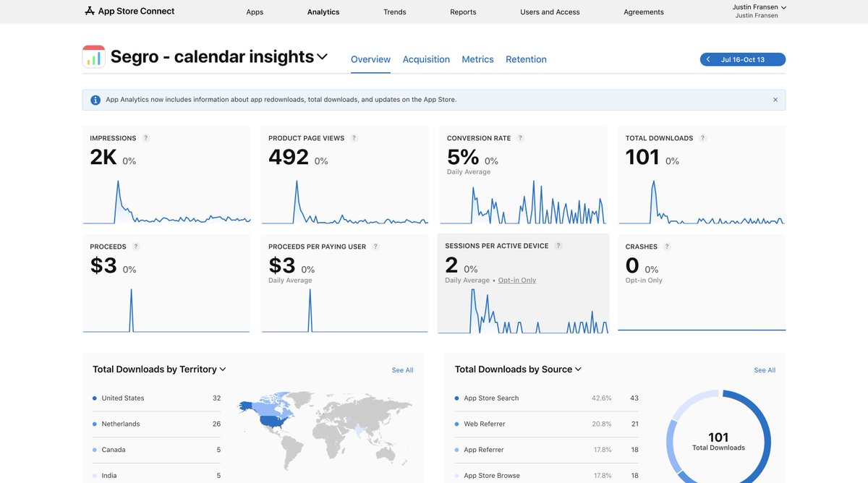The image size is (868, 483).
Task: Open the Retention tab
Action: 526,59
